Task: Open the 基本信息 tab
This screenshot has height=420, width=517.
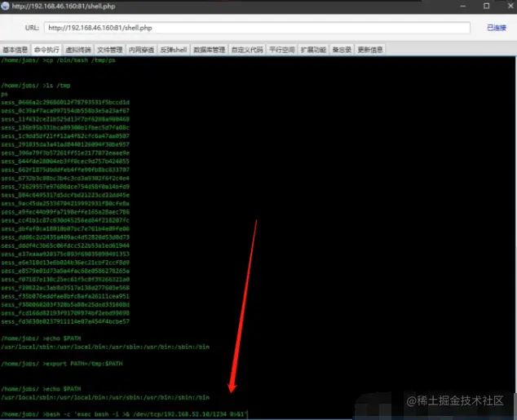Action: click(15, 50)
